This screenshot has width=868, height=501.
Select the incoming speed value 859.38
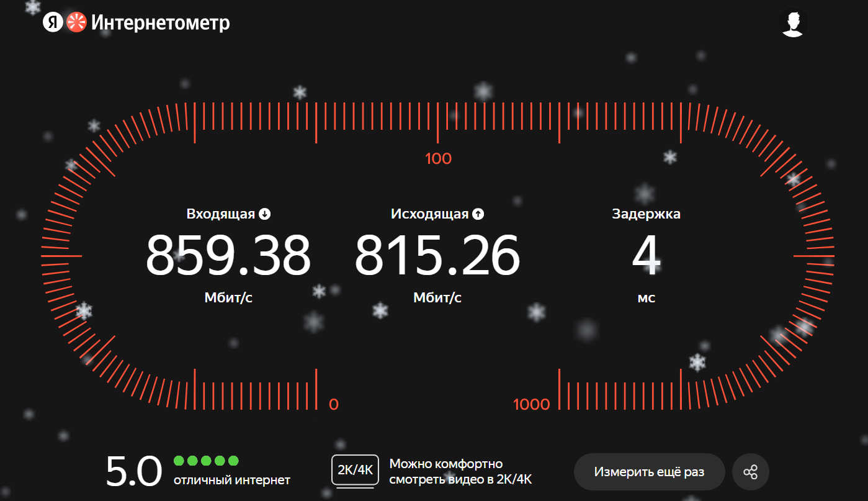pyautogui.click(x=228, y=256)
